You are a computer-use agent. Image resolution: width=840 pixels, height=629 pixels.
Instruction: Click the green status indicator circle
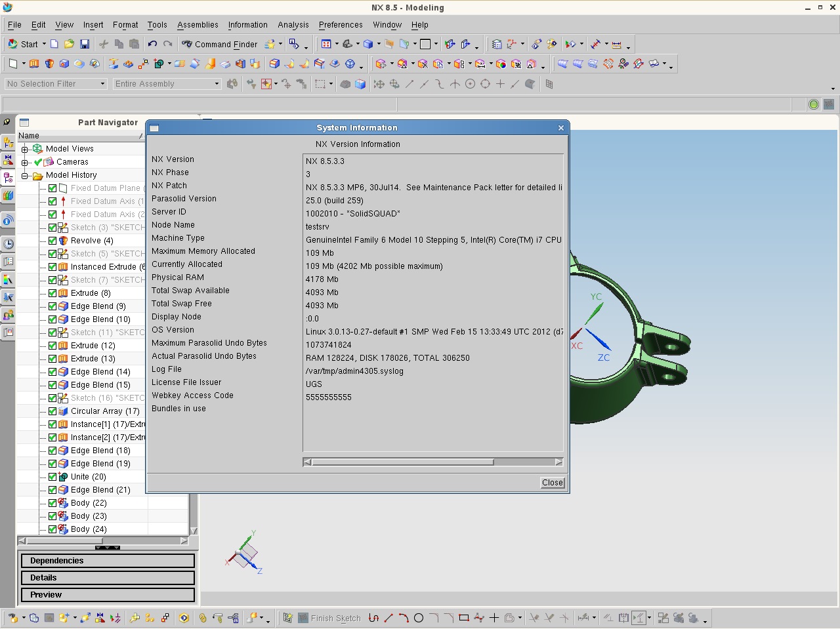pyautogui.click(x=814, y=104)
